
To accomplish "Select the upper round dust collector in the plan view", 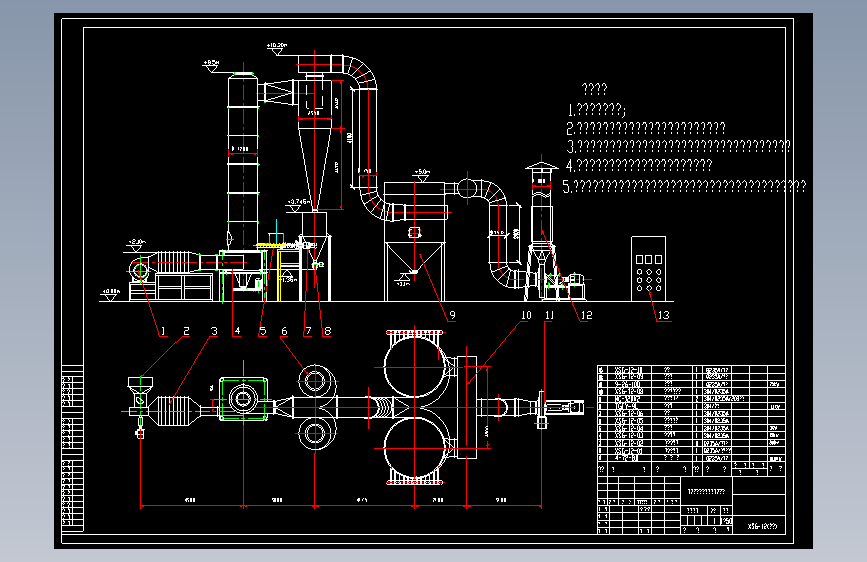I will [x=414, y=367].
